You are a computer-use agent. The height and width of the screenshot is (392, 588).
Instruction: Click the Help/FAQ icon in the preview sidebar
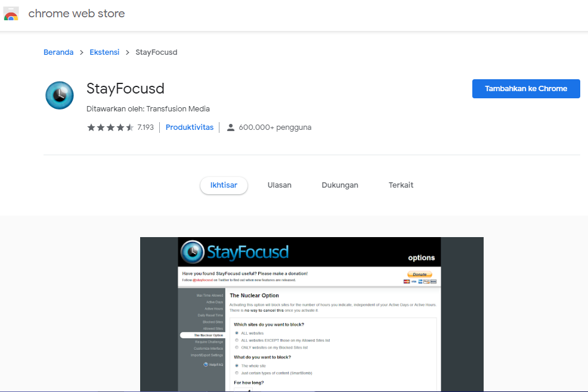tap(206, 364)
